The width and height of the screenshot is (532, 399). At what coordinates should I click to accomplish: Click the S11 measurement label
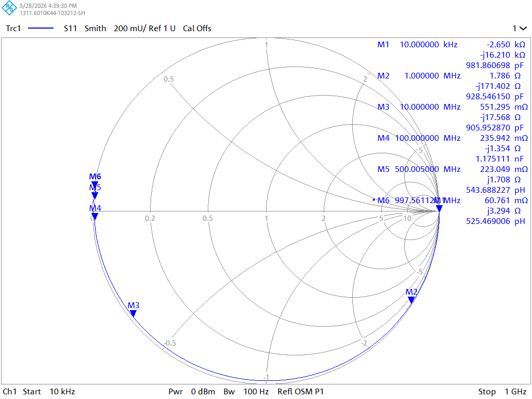tap(71, 29)
